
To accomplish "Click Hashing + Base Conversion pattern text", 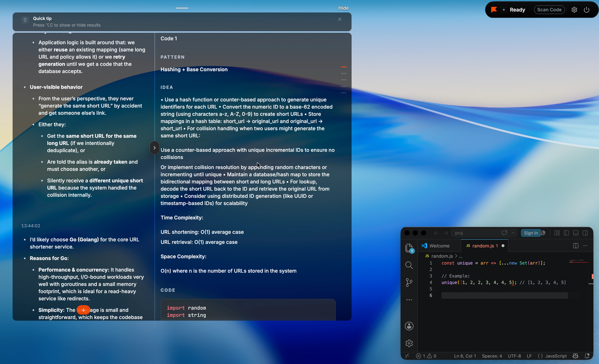I will click(x=194, y=69).
